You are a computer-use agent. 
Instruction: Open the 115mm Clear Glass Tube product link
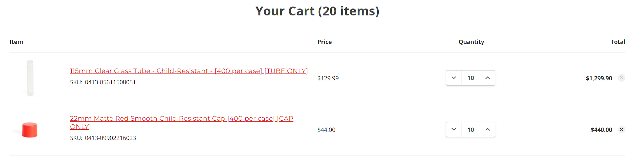click(189, 71)
